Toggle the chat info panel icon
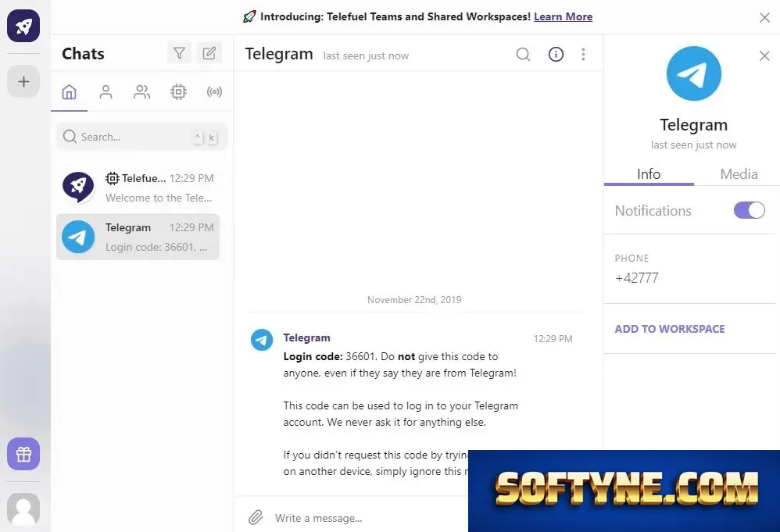The height and width of the screenshot is (532, 780). click(x=556, y=54)
